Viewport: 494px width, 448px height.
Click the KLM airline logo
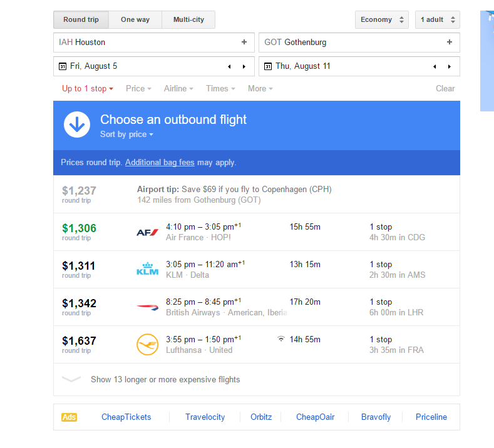click(147, 270)
